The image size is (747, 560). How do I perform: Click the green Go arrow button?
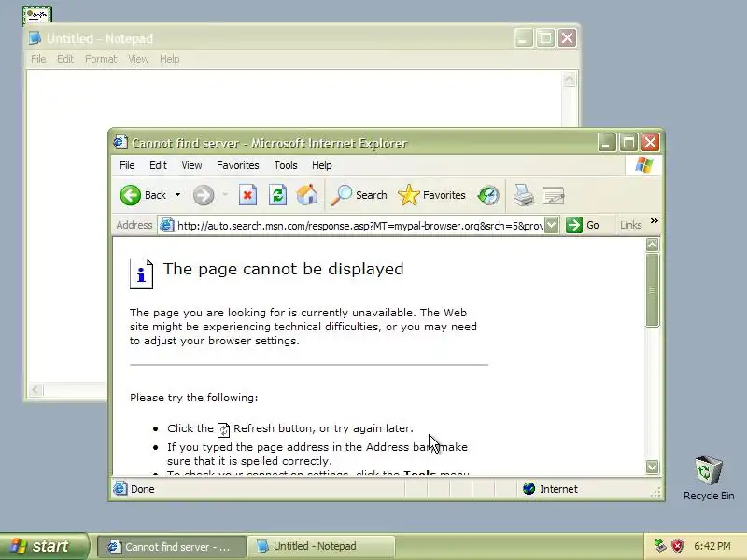[x=574, y=225]
